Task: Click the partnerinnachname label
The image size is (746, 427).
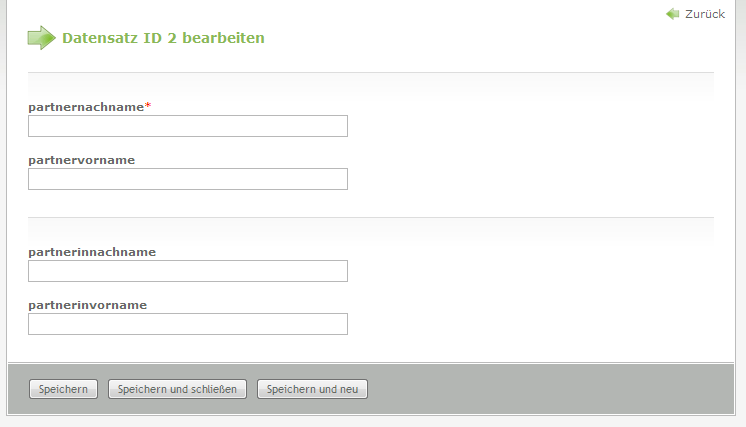Action: 92,252
